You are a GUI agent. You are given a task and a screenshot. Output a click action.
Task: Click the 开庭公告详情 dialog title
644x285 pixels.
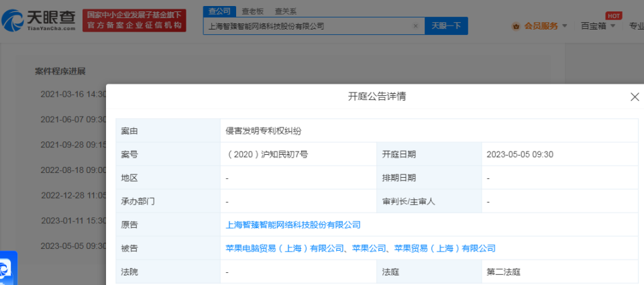378,97
